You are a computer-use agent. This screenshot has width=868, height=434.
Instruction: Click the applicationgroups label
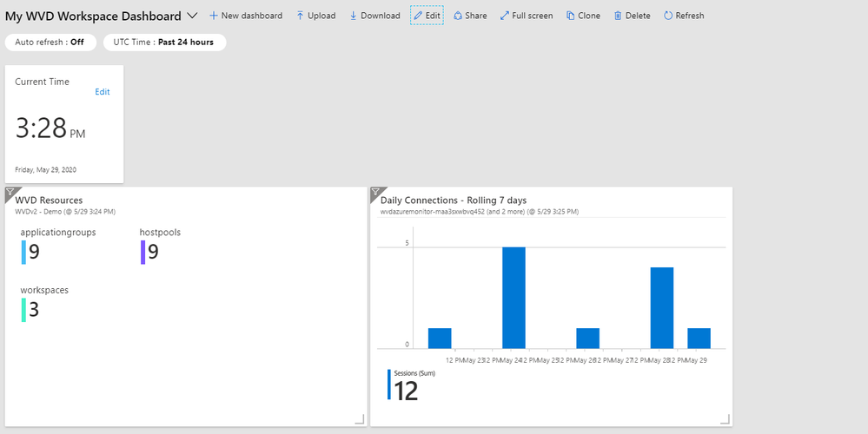pos(58,233)
